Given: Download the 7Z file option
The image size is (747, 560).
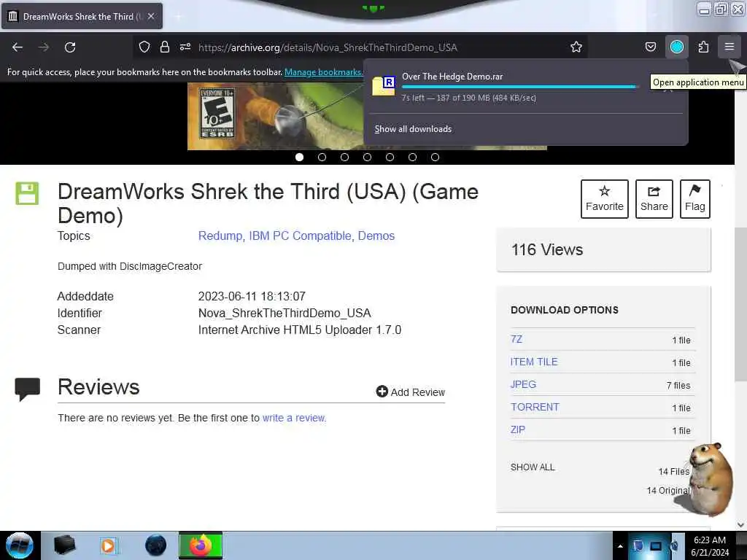Looking at the screenshot, I should (x=516, y=339).
